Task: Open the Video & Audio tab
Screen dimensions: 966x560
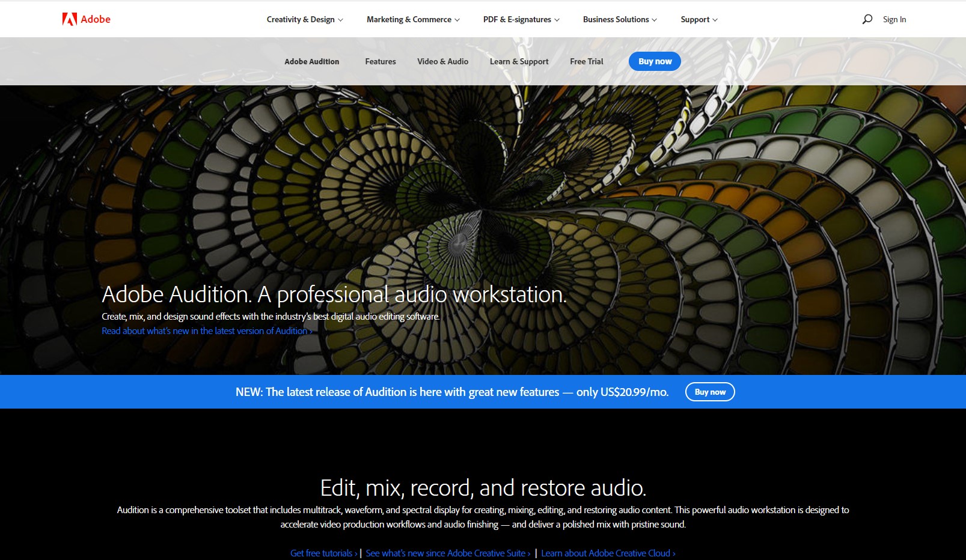Action: click(x=443, y=61)
